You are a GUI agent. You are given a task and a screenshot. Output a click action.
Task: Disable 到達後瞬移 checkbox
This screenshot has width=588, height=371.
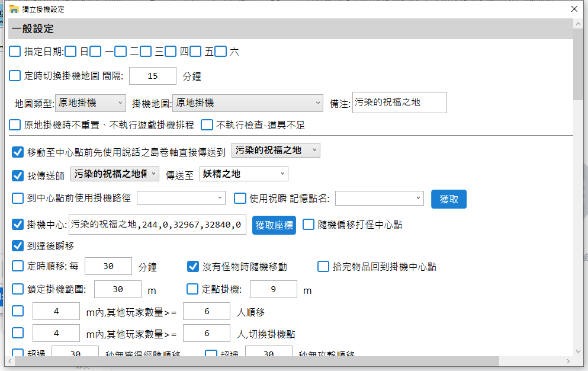pyautogui.click(x=18, y=245)
